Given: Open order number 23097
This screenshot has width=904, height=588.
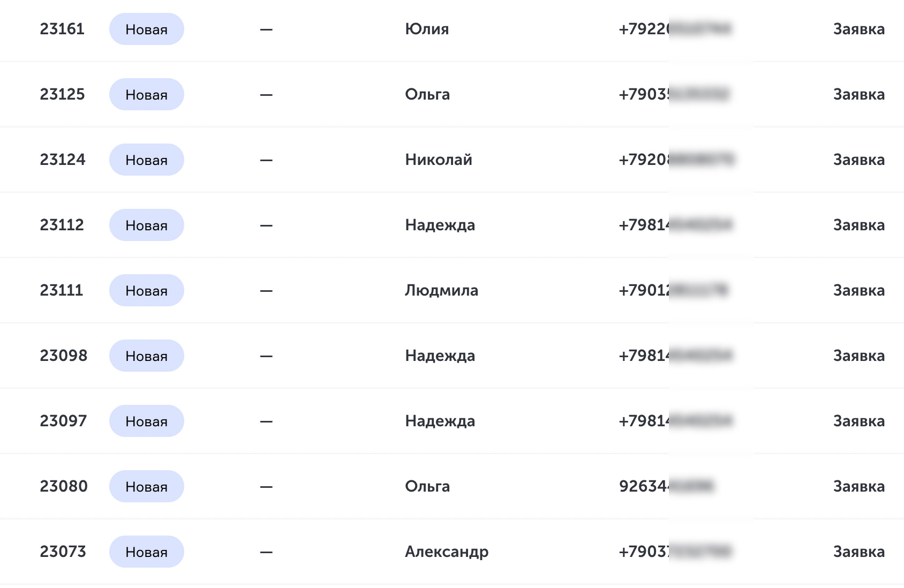Looking at the screenshot, I should 63,421.
